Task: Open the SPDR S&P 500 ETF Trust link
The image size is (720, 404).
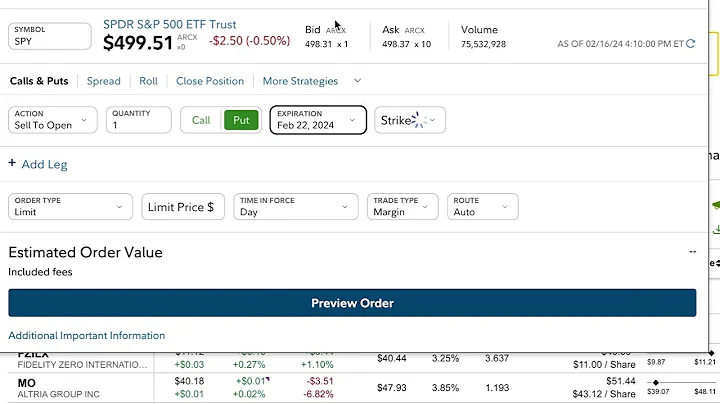Action: click(169, 24)
